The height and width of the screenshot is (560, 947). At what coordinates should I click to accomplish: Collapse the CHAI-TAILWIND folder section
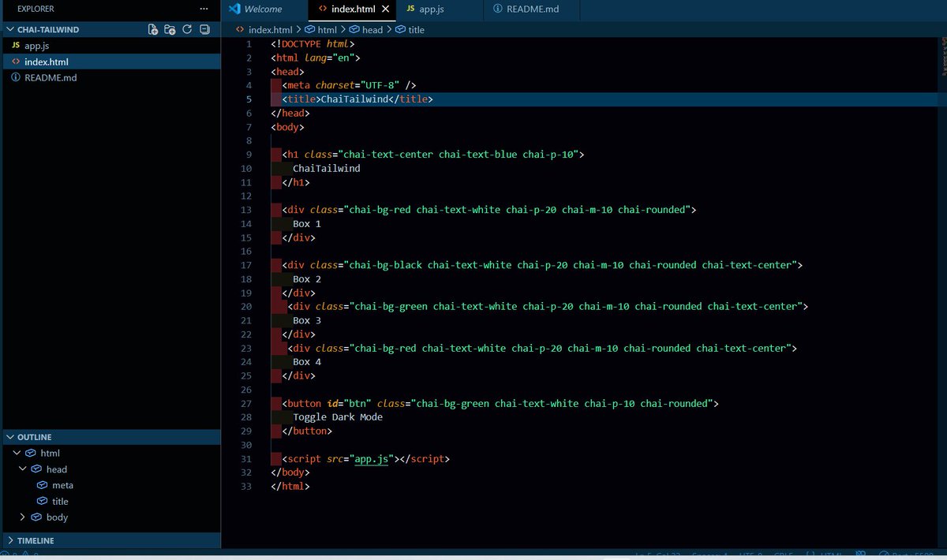[x=10, y=29]
